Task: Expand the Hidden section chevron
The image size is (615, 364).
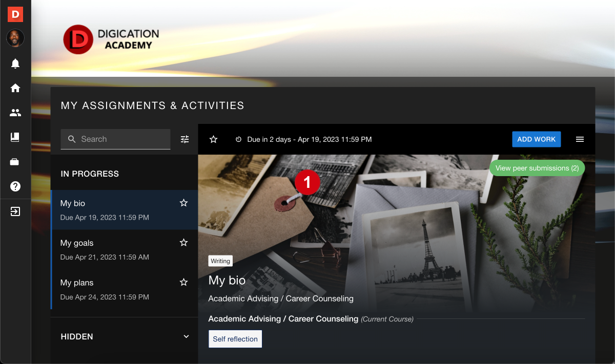Action: 186,336
